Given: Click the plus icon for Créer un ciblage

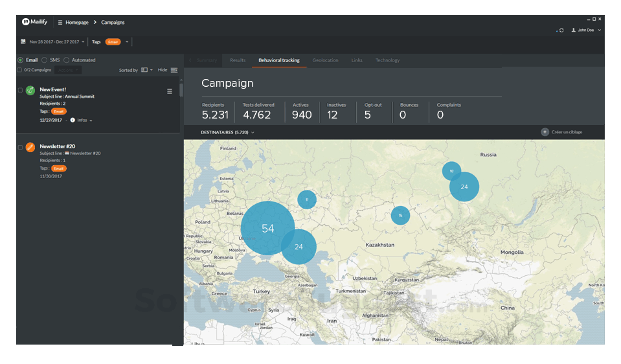Looking at the screenshot, I should [x=545, y=132].
